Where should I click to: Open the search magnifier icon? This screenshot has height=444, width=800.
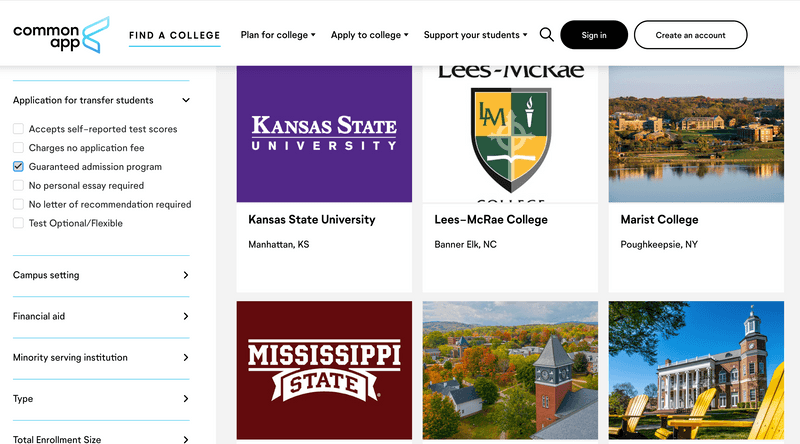pyautogui.click(x=546, y=35)
